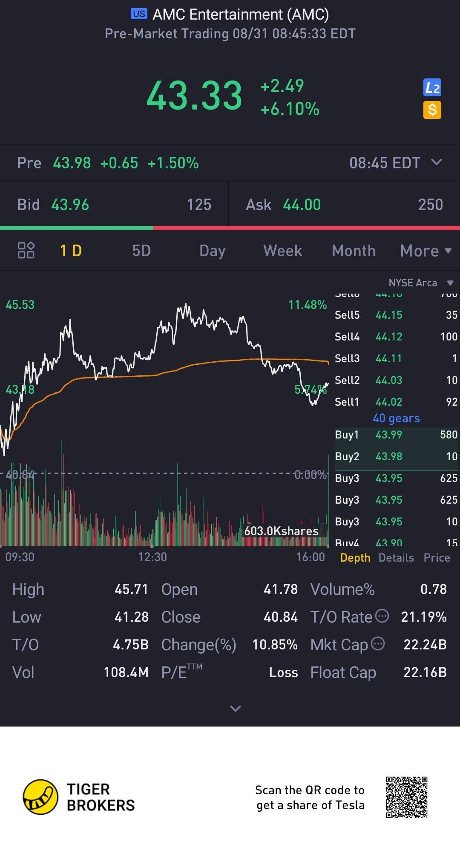This screenshot has height=868, width=460.
Task: Open the chart layout grid icon
Action: (26, 251)
